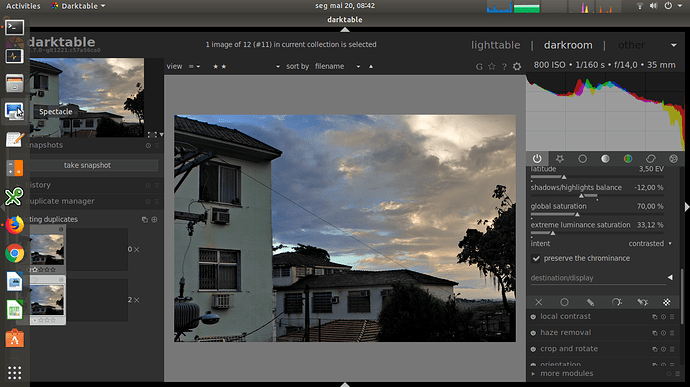This screenshot has width=690, height=387.
Task: Choose drawn mask pencil icon
Action: point(590,302)
